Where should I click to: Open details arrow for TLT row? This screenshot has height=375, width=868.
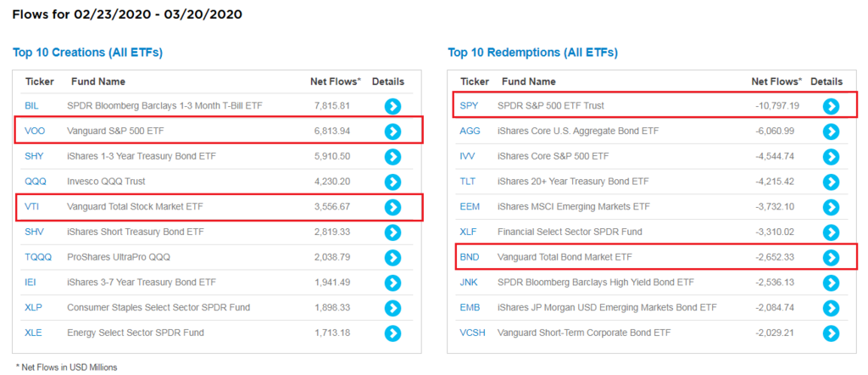click(831, 182)
